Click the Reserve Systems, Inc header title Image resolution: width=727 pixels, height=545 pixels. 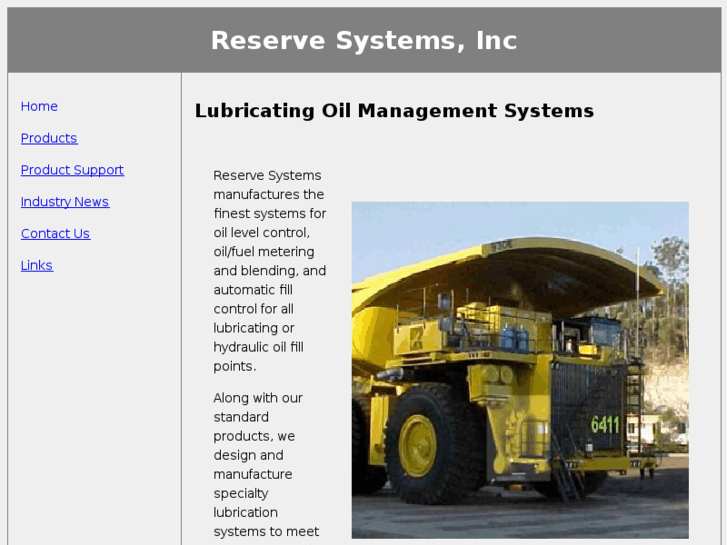click(x=364, y=40)
